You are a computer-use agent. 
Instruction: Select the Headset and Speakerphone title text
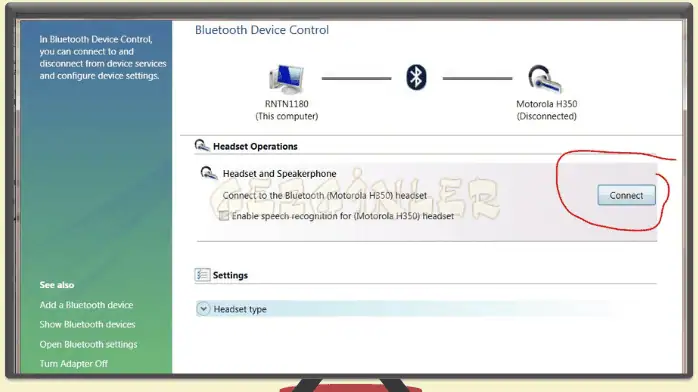tap(280, 174)
